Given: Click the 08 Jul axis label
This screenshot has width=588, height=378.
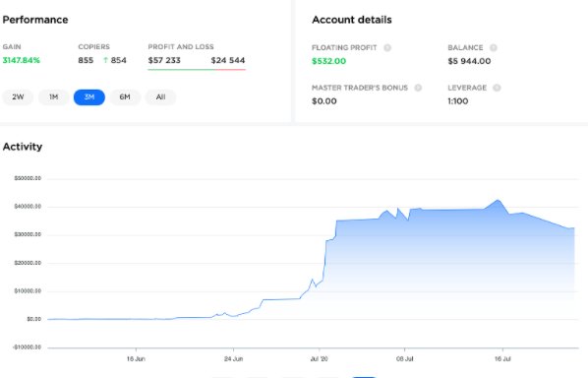Looking at the screenshot, I should [x=405, y=359].
